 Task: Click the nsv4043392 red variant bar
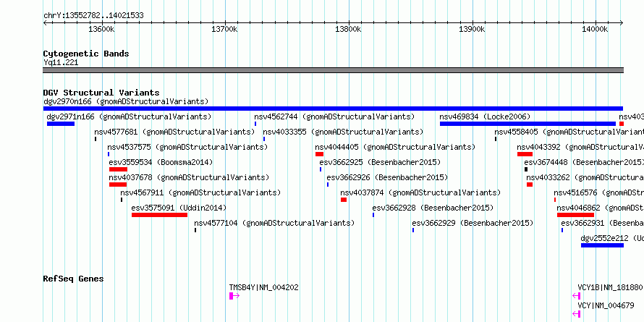point(525,154)
